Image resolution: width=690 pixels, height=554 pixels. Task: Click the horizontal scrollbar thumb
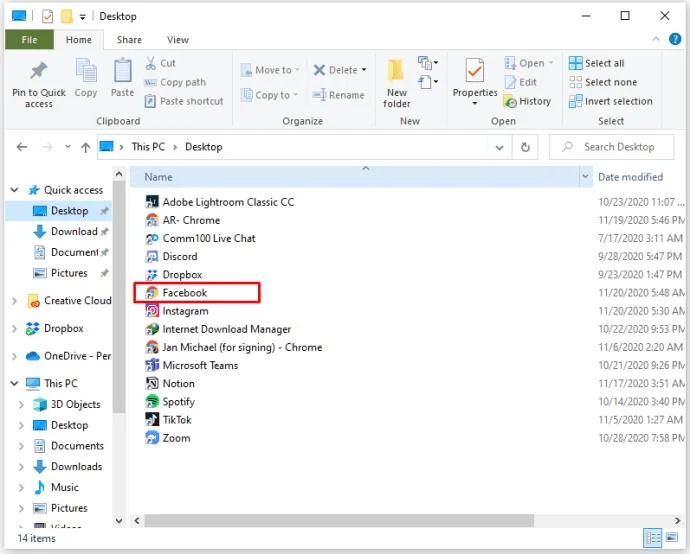tap(339, 521)
